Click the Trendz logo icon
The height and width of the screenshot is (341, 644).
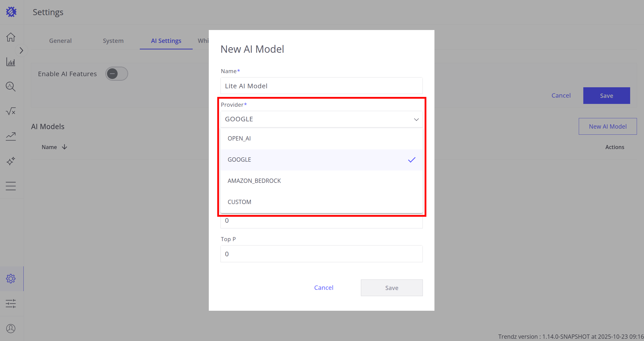click(x=11, y=12)
